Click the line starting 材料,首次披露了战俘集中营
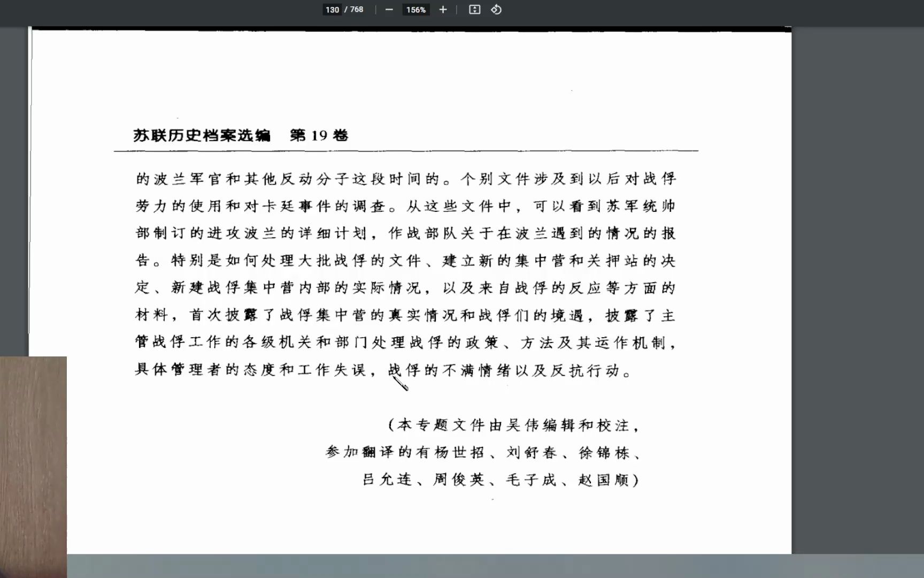 click(406, 315)
